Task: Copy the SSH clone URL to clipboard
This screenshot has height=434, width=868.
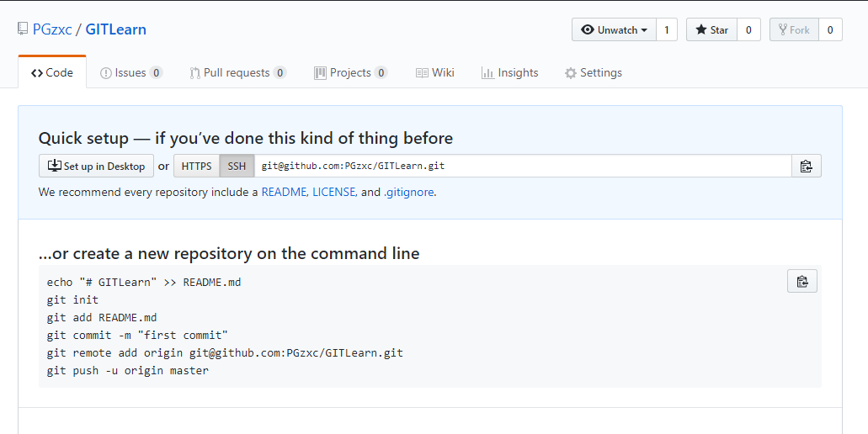Action: coord(806,166)
